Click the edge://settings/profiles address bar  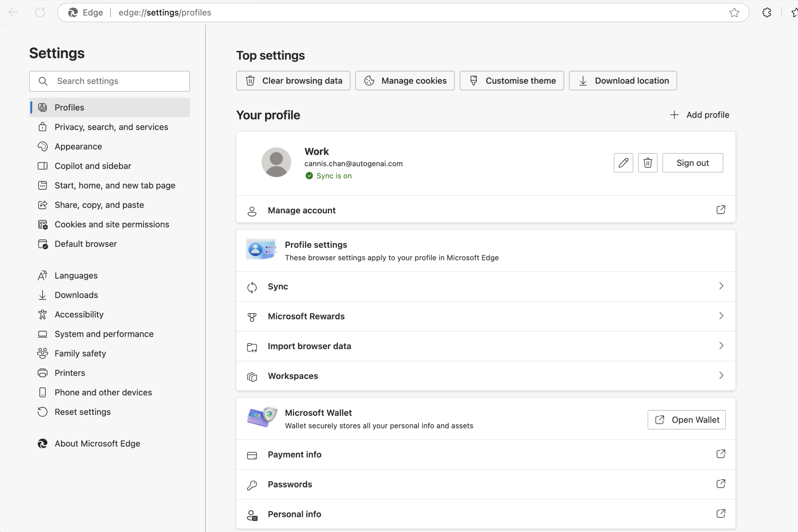[x=403, y=13]
